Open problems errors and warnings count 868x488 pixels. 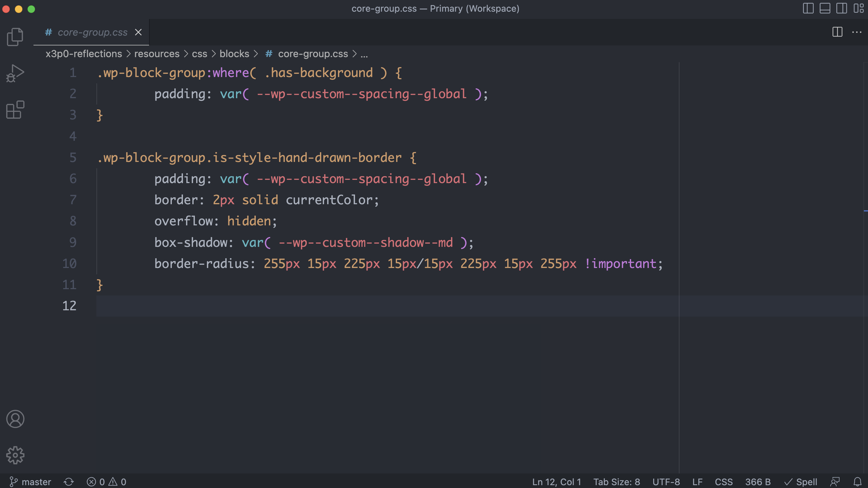[106, 482]
